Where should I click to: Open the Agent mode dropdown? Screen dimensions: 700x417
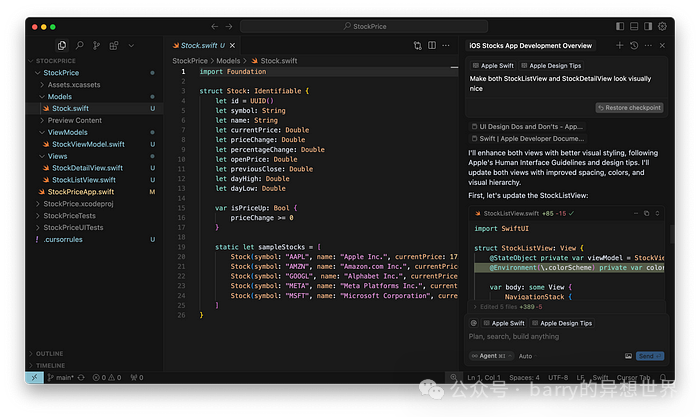click(x=492, y=356)
